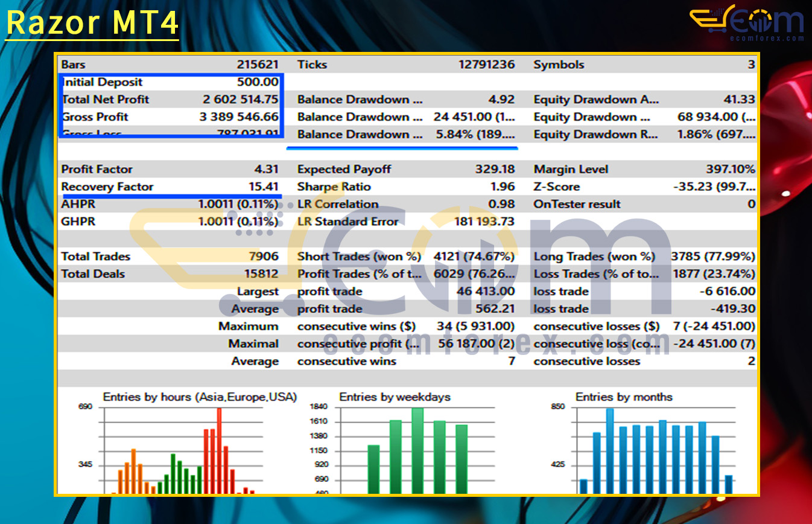Click the LR Correlation value 0.98

tap(503, 205)
